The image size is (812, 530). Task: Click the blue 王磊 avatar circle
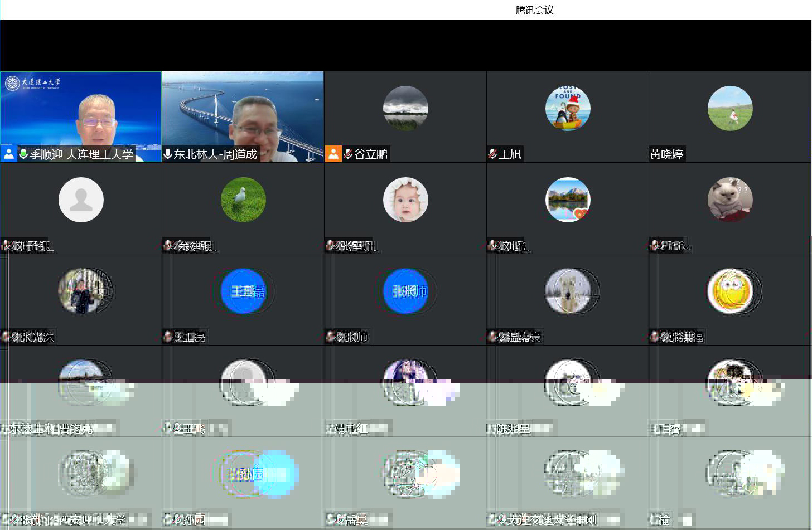[x=243, y=291]
